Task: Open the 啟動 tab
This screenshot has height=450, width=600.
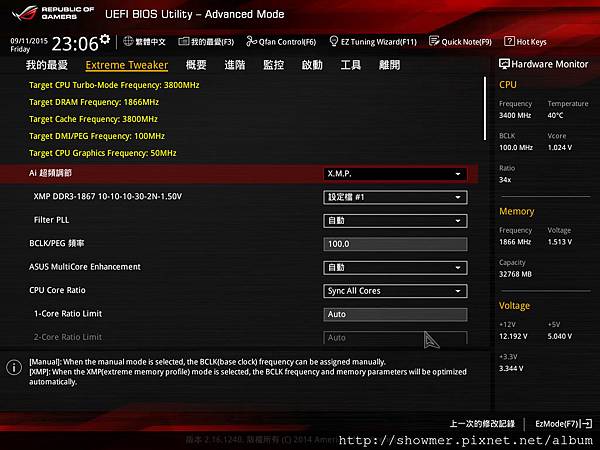Action: click(312, 65)
